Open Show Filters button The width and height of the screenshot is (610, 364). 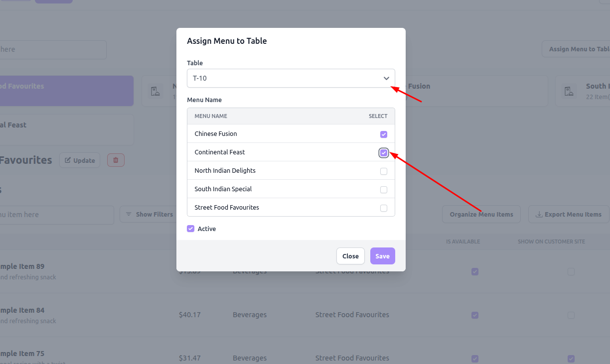click(149, 214)
